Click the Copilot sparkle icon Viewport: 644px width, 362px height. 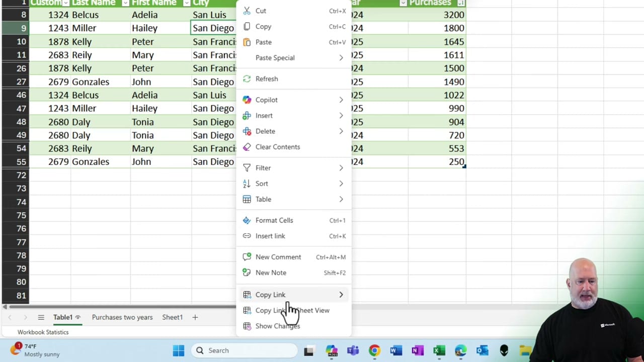(x=246, y=100)
